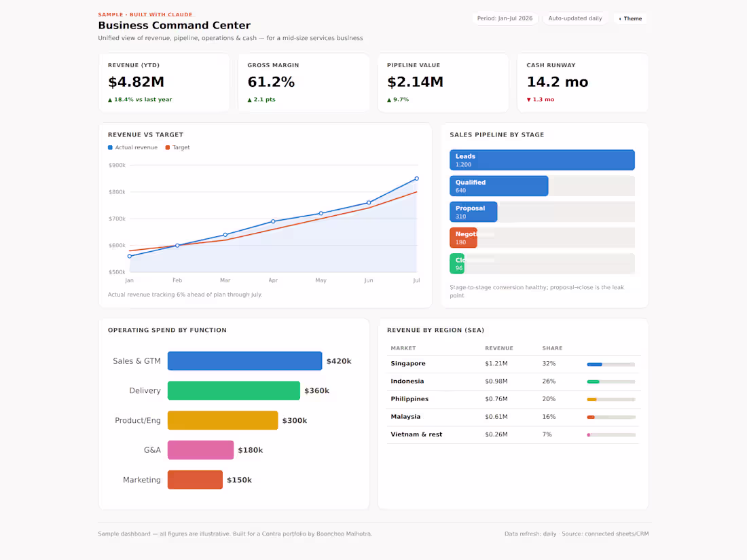Click the Sample · Built with Claude label

pos(145,15)
